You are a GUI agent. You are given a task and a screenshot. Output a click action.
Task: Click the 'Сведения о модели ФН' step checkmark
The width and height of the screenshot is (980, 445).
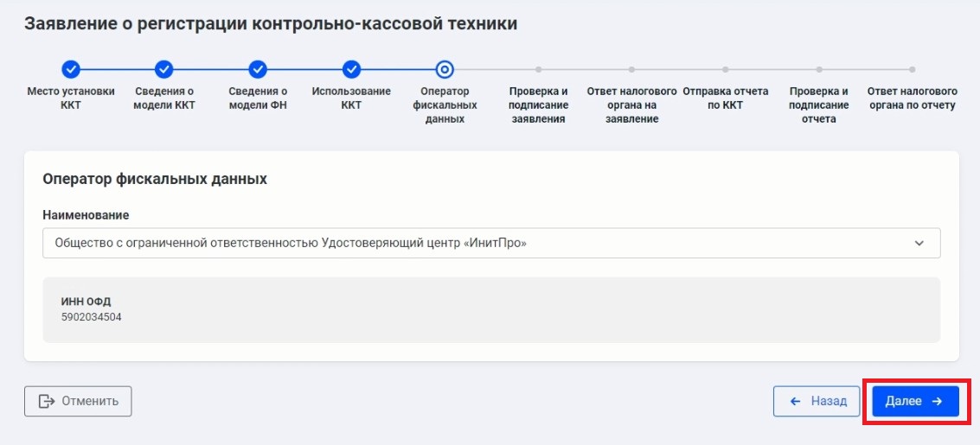click(258, 69)
